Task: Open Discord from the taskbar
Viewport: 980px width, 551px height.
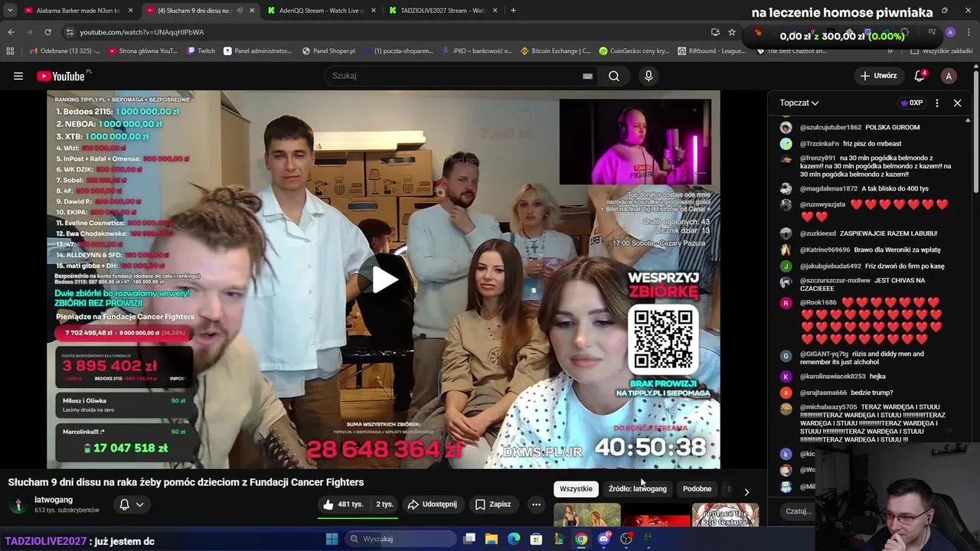Action: 604,539
